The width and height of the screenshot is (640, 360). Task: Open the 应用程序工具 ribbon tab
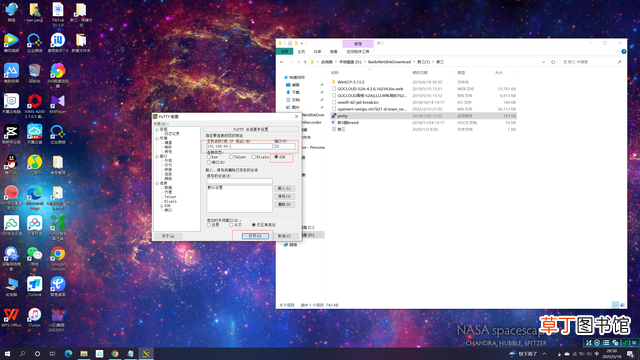(358, 52)
